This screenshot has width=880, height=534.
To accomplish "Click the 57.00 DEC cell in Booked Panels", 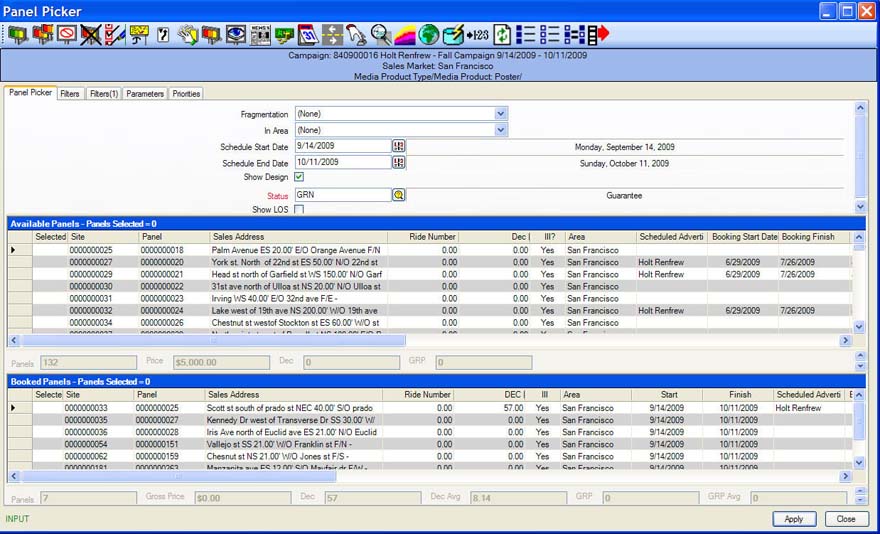I will click(x=490, y=408).
